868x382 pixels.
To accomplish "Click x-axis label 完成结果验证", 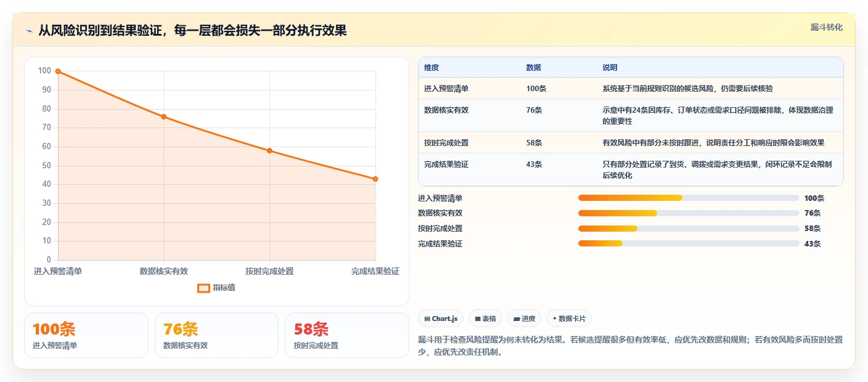I will 375,272.
